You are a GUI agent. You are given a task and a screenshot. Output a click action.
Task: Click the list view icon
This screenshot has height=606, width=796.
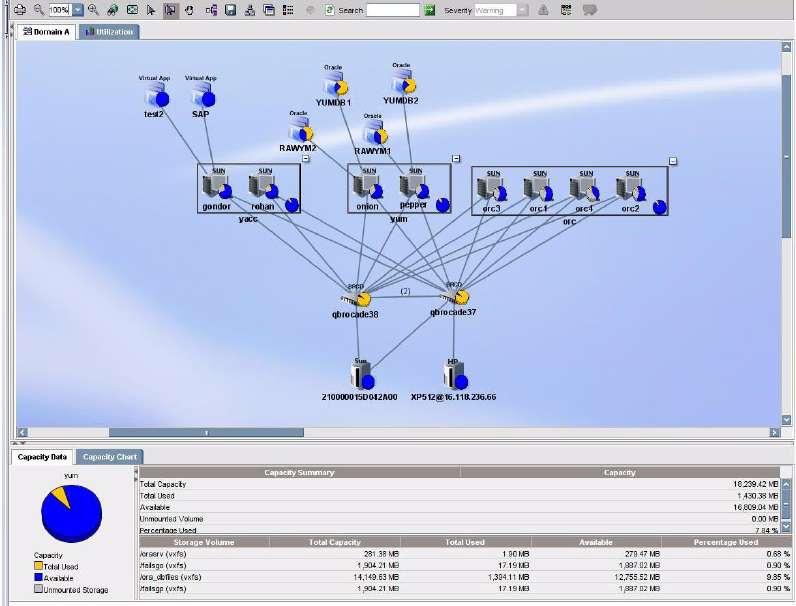[288, 10]
